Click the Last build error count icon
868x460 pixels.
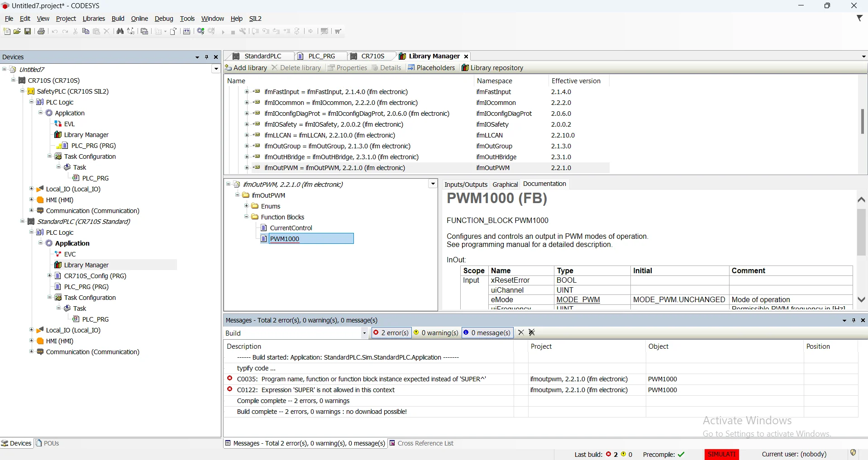pos(608,454)
